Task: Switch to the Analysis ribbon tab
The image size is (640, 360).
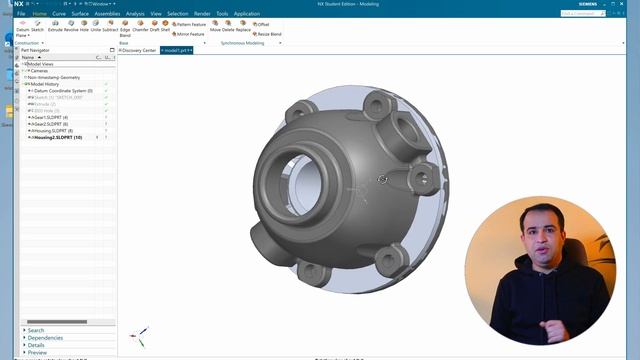Action: [x=135, y=13]
